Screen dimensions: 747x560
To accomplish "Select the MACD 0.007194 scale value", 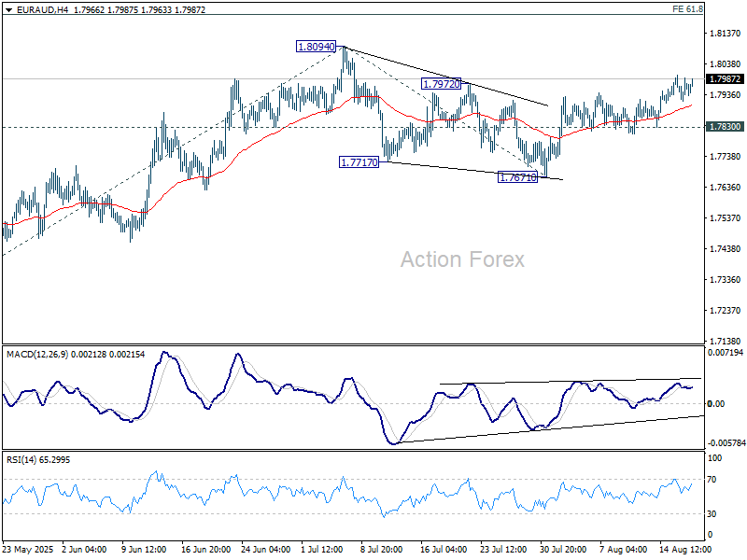I will point(723,353).
